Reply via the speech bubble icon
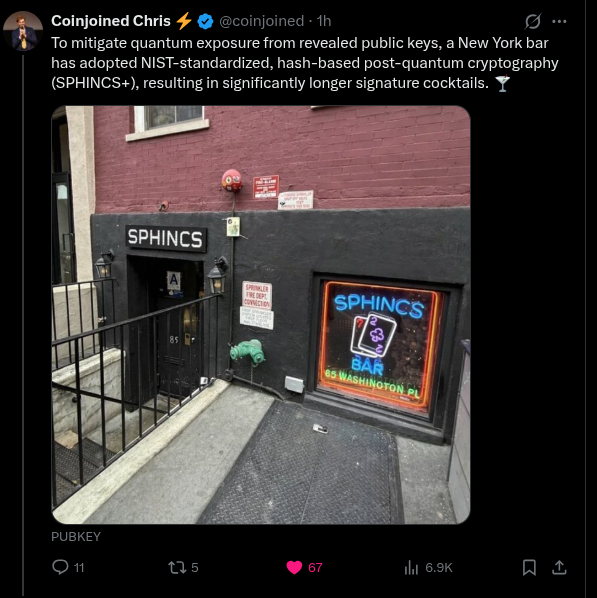The width and height of the screenshot is (597, 598). (x=60, y=567)
